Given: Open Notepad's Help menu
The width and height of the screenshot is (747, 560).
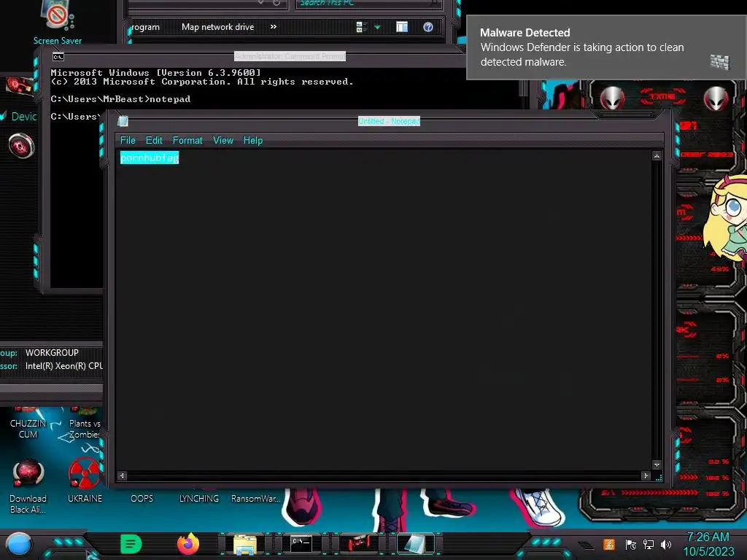Looking at the screenshot, I should [253, 141].
